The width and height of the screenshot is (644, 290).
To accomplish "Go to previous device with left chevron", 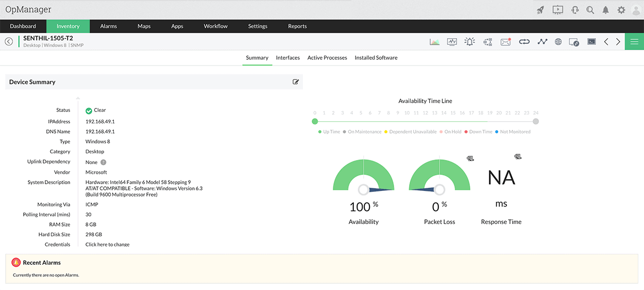I will tap(606, 42).
